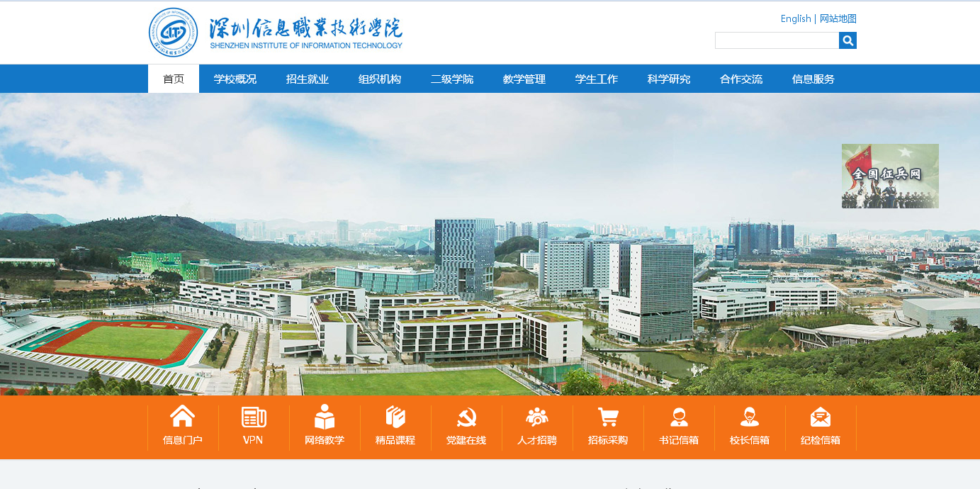The height and width of the screenshot is (489, 980).
Task: Go to the 二级学院 menu
Action: click(452, 79)
